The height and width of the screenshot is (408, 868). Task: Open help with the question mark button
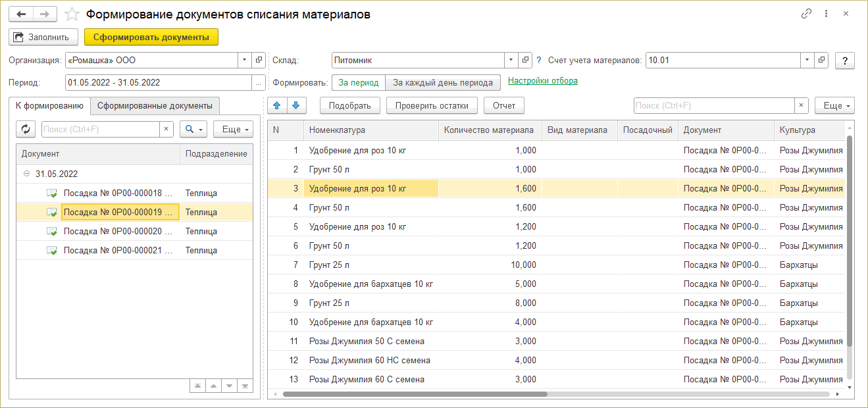(x=844, y=61)
